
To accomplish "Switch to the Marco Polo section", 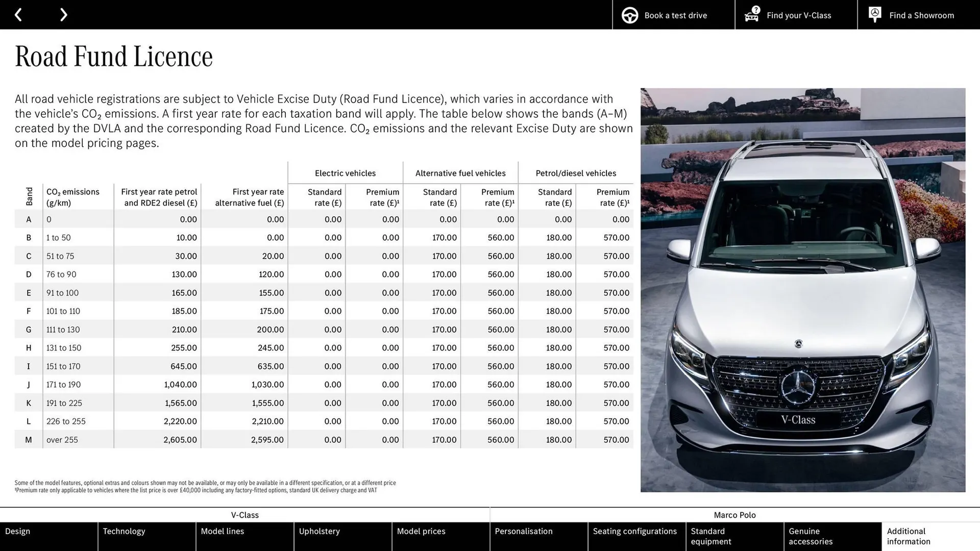I will pos(734,515).
